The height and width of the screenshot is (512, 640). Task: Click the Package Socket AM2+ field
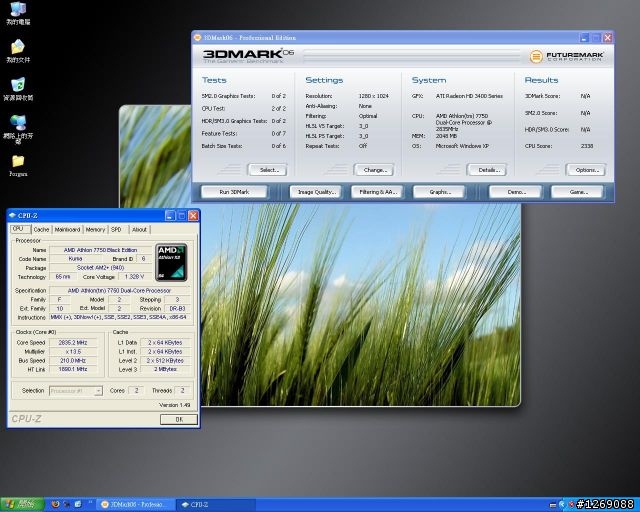point(100,268)
